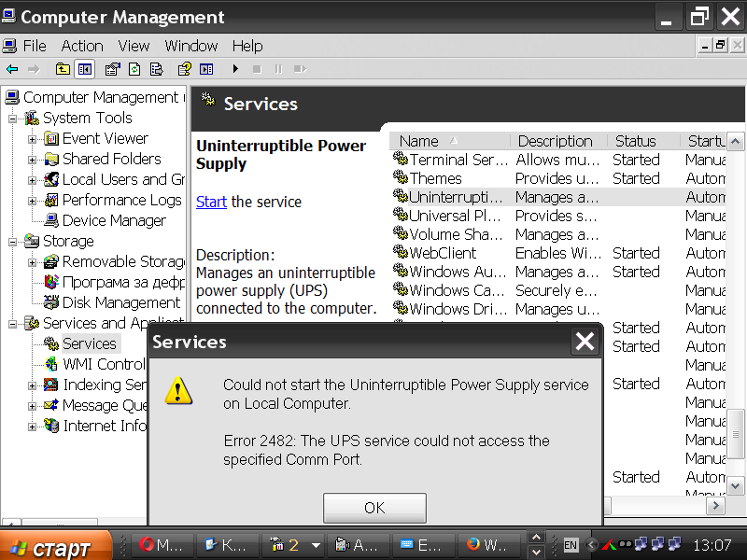Open the File menu
747x560 pixels.
(35, 46)
